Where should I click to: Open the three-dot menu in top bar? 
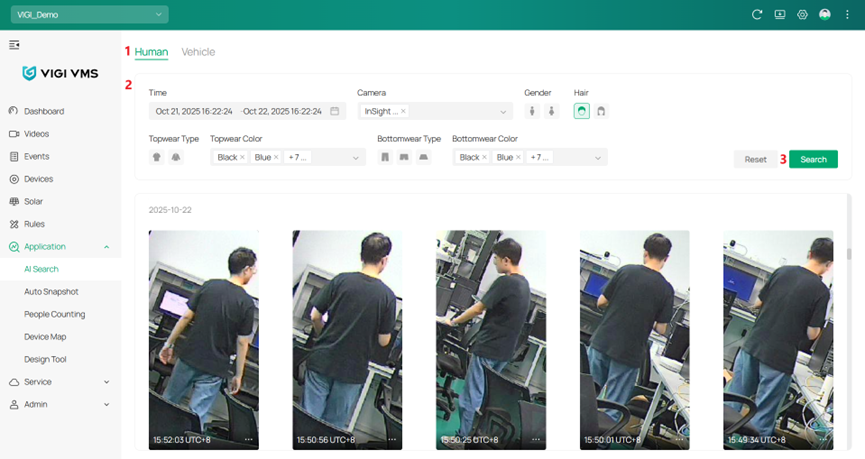tap(847, 15)
